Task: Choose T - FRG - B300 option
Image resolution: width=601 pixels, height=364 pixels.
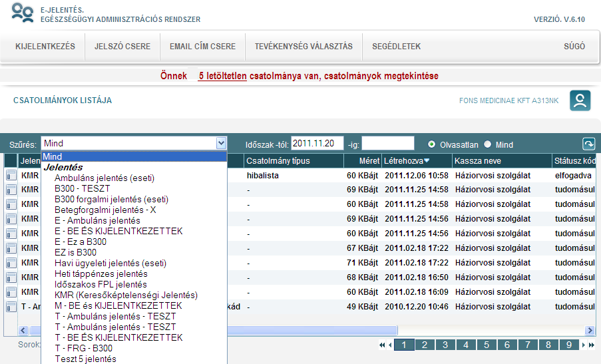Action: point(84,348)
